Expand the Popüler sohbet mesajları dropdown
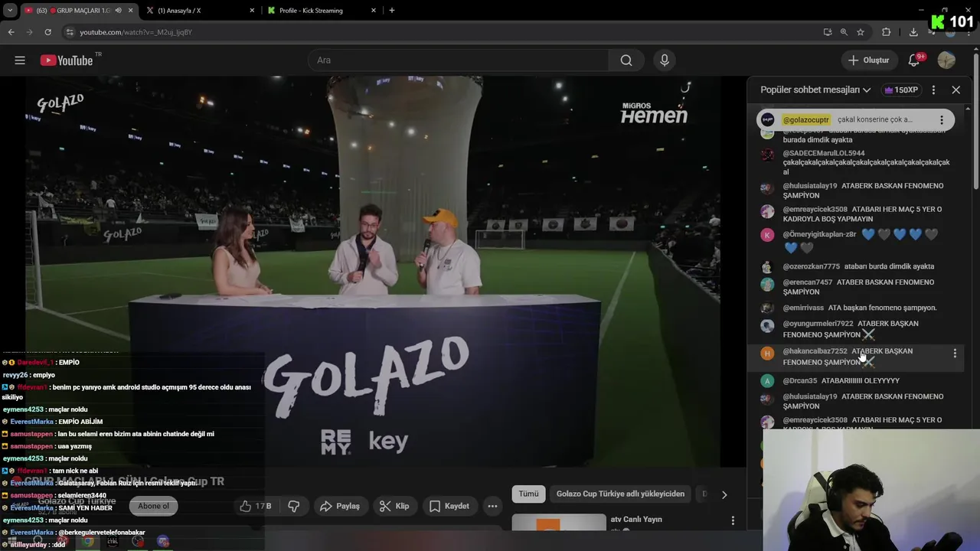980x551 pixels. (x=815, y=90)
